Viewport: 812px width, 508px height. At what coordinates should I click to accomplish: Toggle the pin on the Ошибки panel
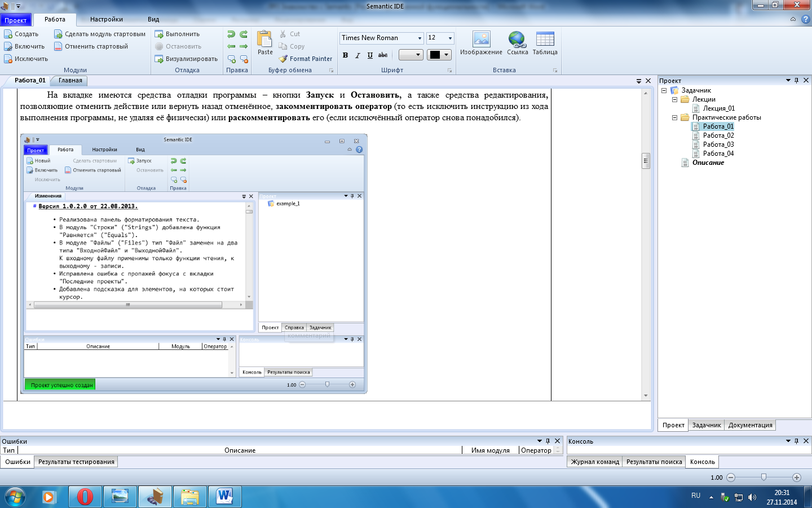click(548, 441)
